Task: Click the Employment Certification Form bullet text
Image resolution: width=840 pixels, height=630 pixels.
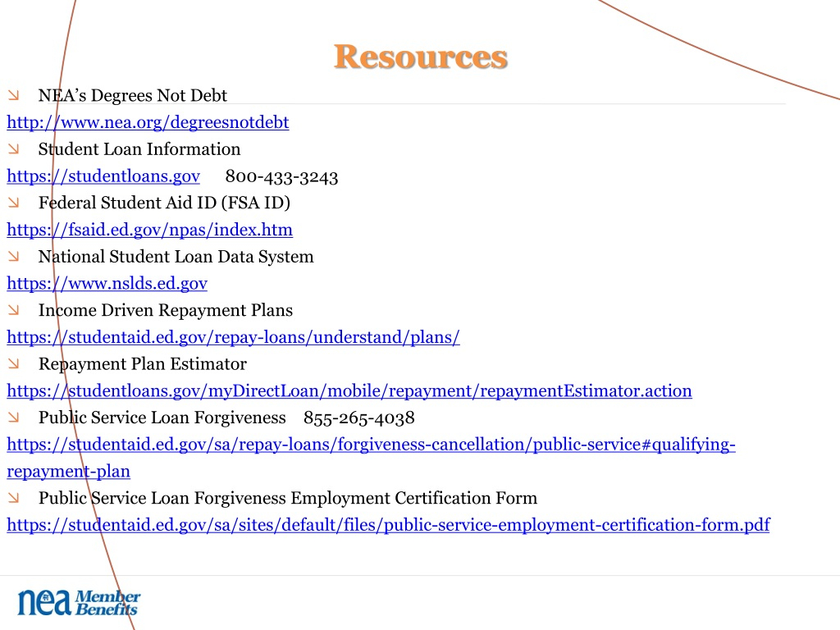Action: [288, 498]
